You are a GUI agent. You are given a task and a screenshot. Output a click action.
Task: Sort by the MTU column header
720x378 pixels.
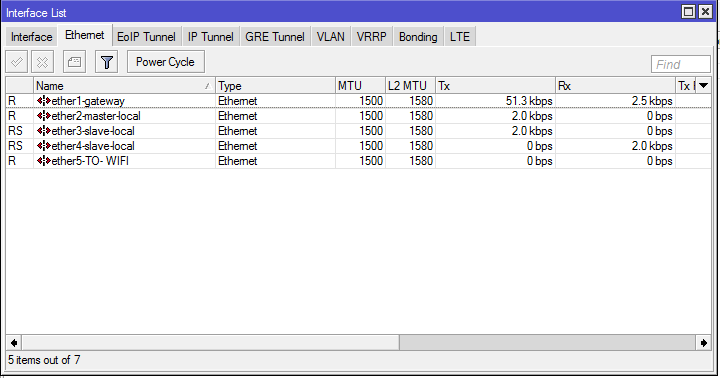coord(360,86)
